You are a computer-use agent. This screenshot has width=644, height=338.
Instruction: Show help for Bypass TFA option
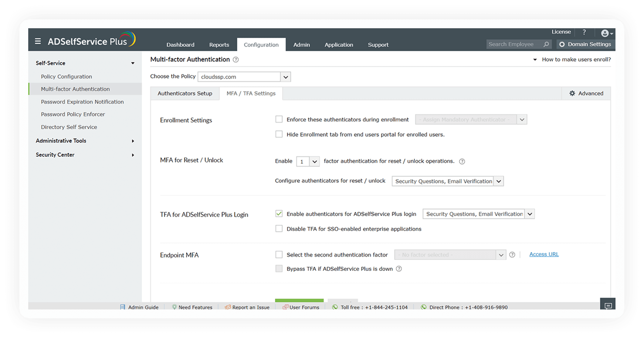pos(399,269)
